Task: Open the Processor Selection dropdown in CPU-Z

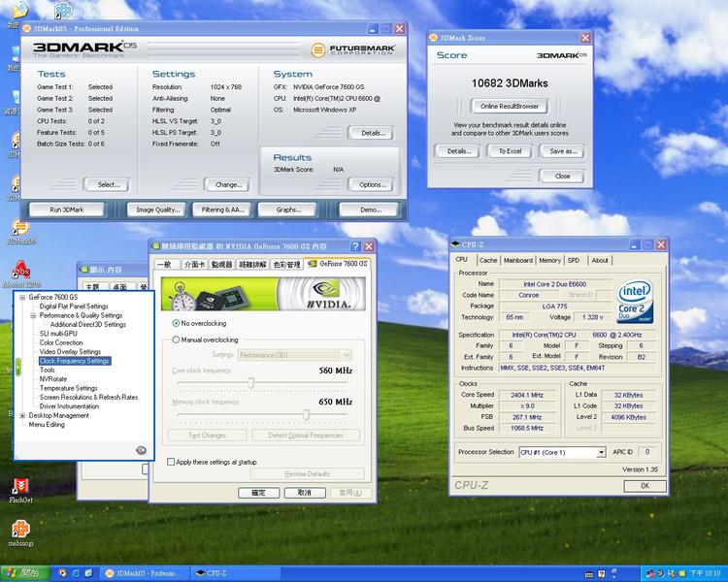Action: (x=601, y=452)
